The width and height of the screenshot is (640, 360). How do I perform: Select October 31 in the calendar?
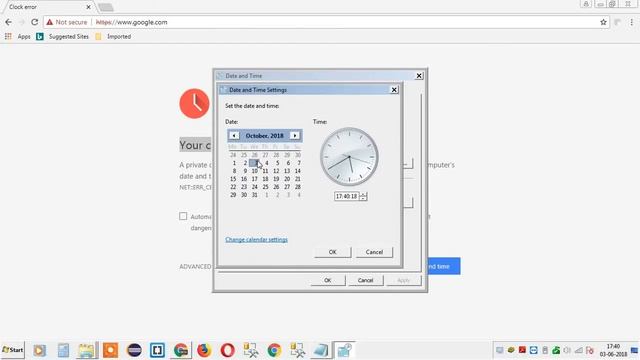[x=254, y=195]
